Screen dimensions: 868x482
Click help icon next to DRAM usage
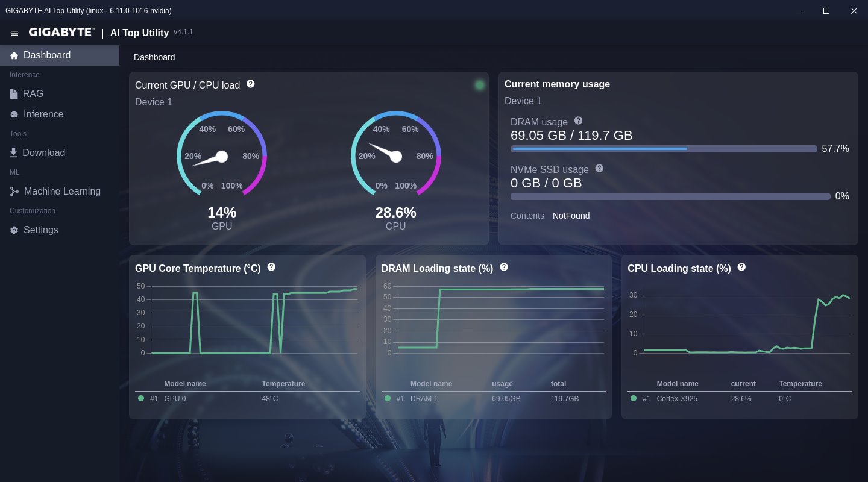579,121
